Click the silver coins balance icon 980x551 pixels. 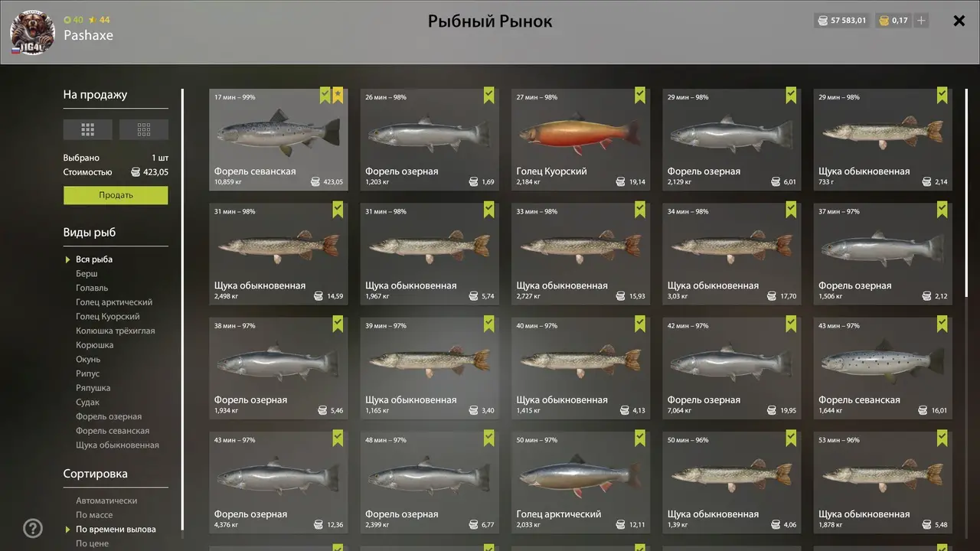coord(823,21)
